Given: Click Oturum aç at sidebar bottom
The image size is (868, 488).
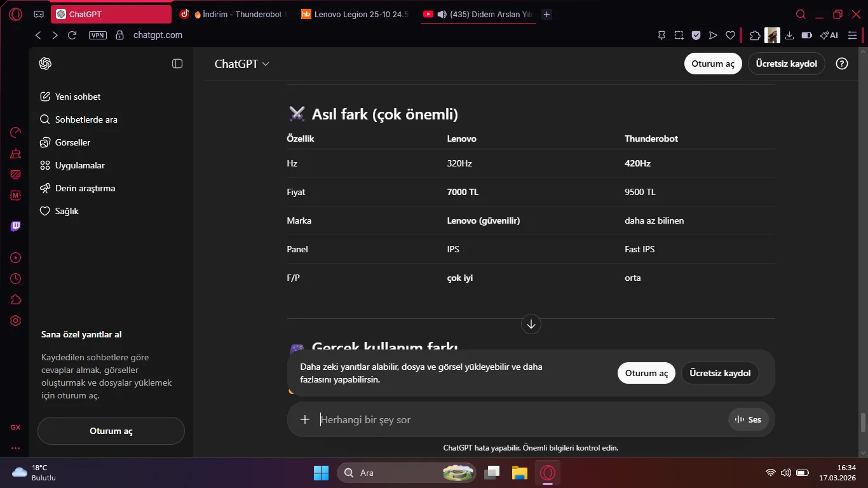Looking at the screenshot, I should tap(111, 431).
